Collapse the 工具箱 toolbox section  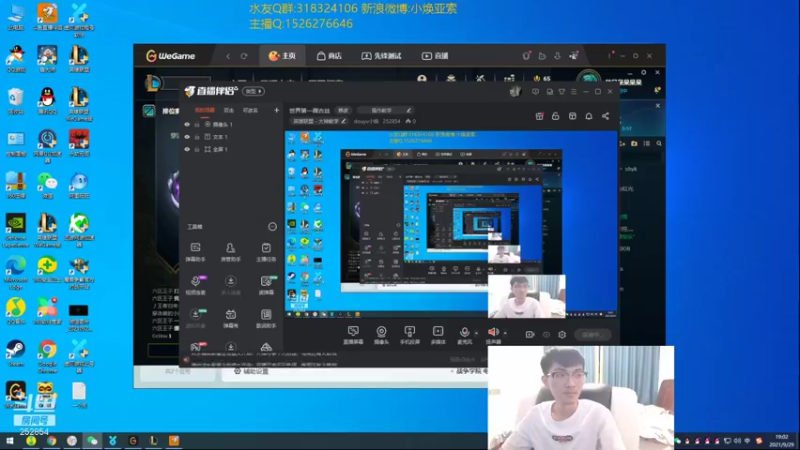[272, 227]
